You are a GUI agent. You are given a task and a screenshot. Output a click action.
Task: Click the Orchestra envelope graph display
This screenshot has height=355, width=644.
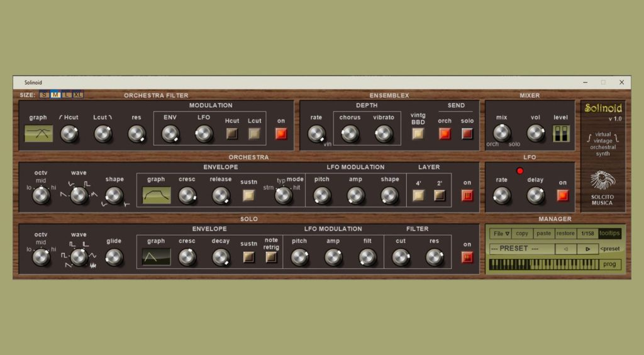tap(157, 195)
